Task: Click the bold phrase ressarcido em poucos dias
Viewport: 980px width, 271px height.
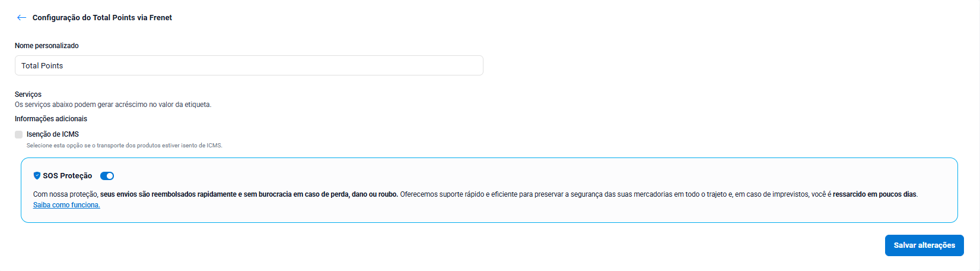Action: coord(875,194)
